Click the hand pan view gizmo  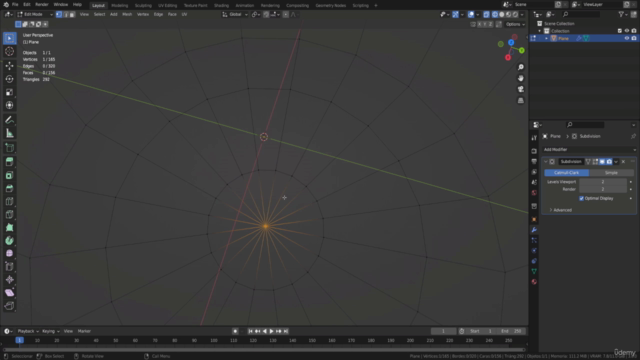tap(520, 78)
